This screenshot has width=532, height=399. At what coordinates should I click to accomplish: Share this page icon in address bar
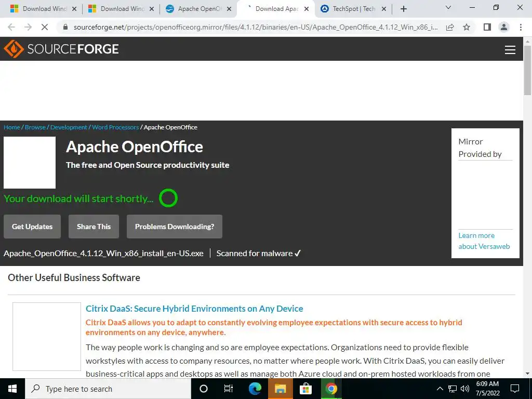pos(450,27)
